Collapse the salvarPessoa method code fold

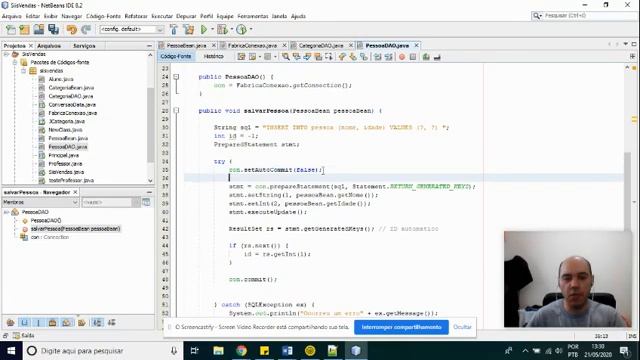(176, 111)
